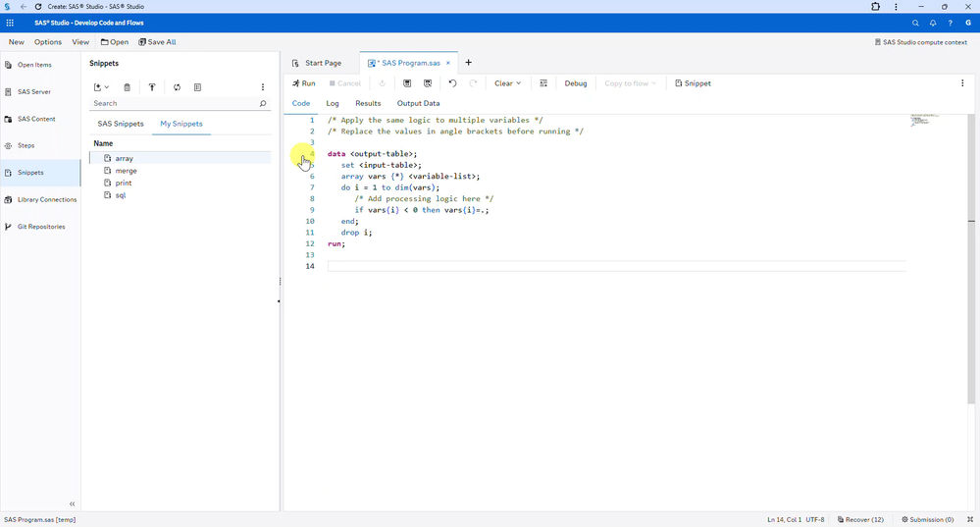Click the snippet properties icon
The width and height of the screenshot is (980, 527).
coord(197,87)
